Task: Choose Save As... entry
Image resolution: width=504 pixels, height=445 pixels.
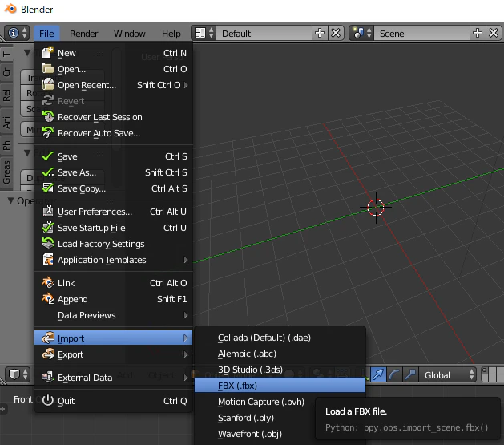Action: pos(114,172)
